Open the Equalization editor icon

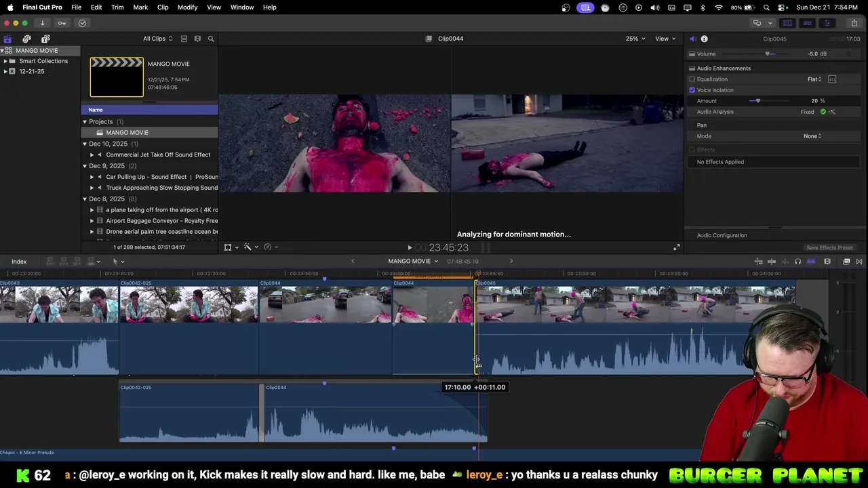(x=832, y=79)
